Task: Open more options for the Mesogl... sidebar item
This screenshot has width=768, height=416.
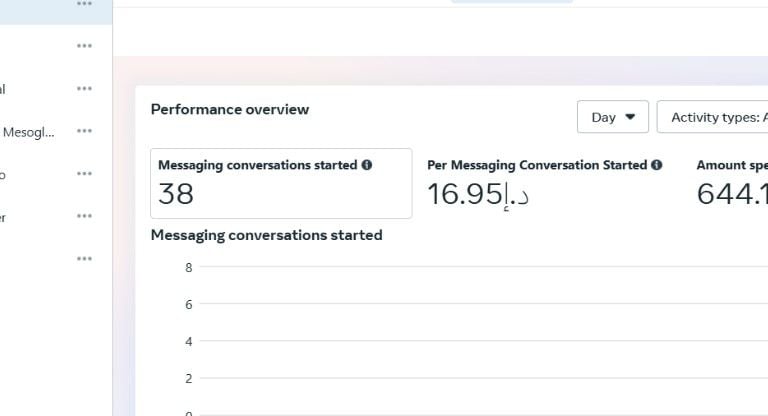Action: pyautogui.click(x=84, y=131)
